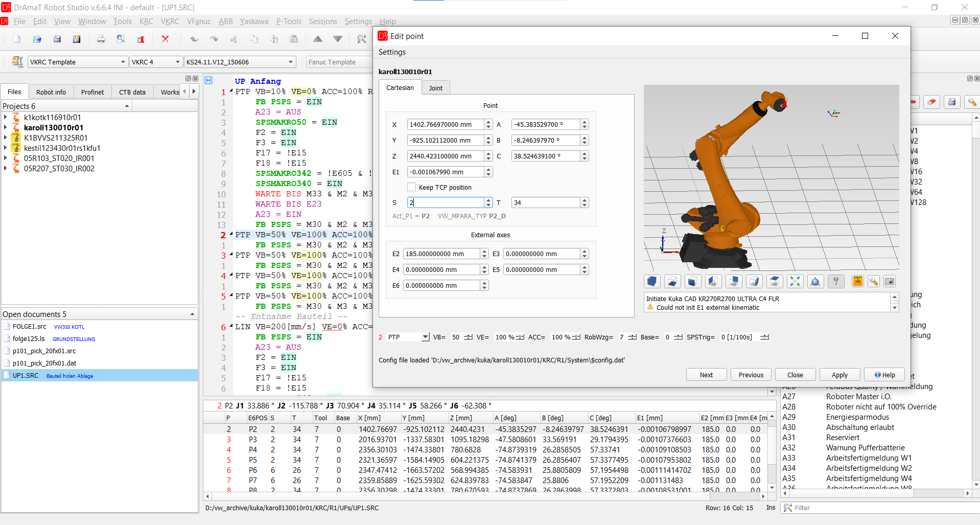The height and width of the screenshot is (525, 980).
Task: Open the KRC menu
Action: click(146, 21)
